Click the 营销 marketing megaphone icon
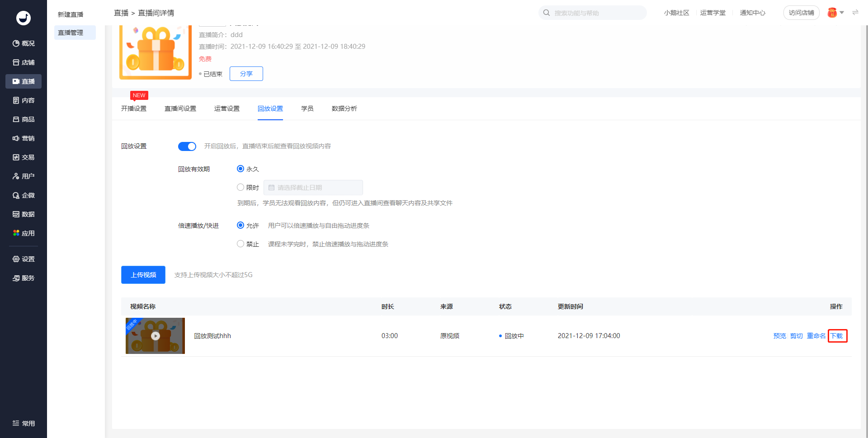The width and height of the screenshot is (868, 438). click(16, 138)
